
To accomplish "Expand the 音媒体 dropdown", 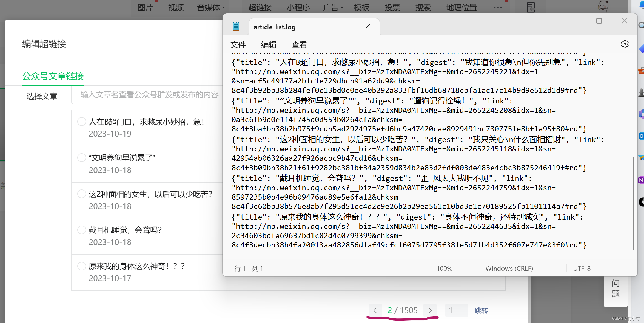I will coord(210,8).
